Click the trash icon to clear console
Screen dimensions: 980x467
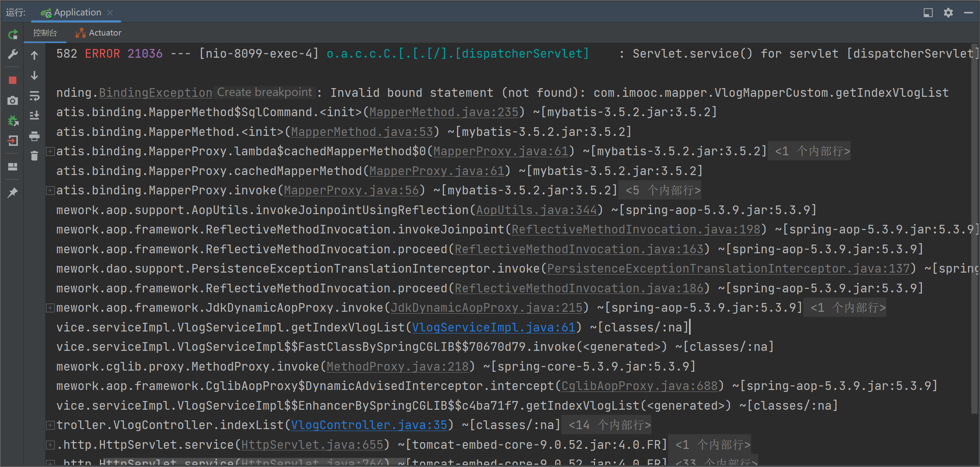click(x=34, y=156)
